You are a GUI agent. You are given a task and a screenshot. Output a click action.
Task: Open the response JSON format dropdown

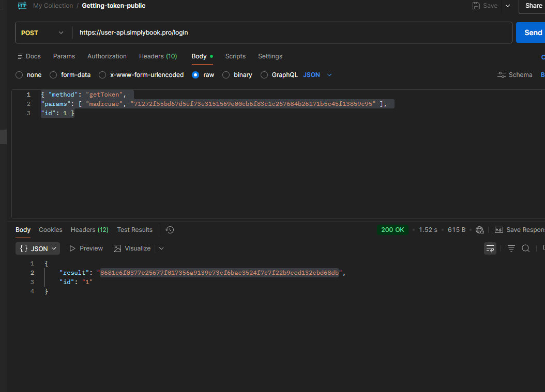pyautogui.click(x=38, y=248)
